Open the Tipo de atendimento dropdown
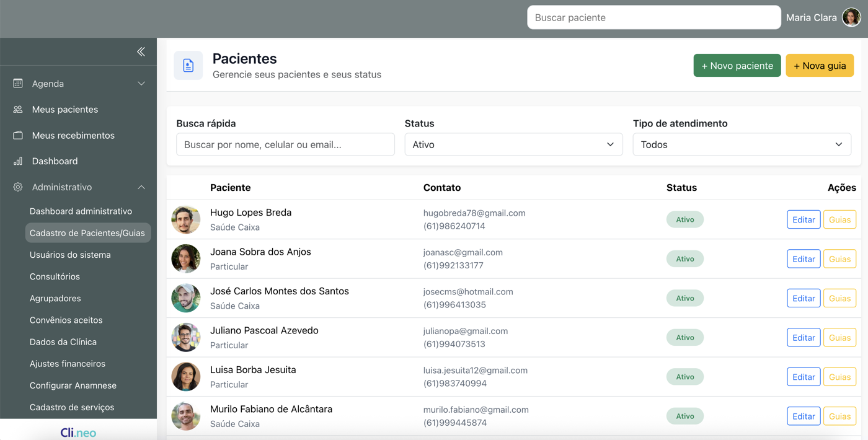868x440 pixels. (x=742, y=144)
